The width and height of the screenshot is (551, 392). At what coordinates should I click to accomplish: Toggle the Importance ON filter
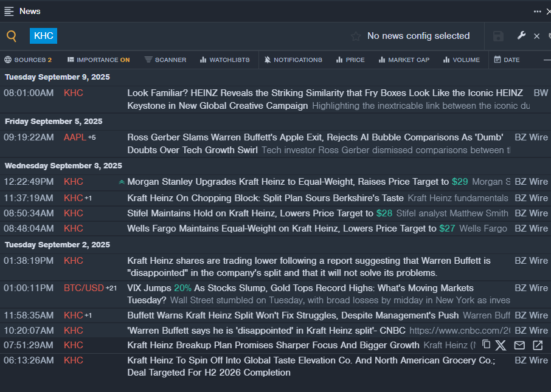point(99,60)
